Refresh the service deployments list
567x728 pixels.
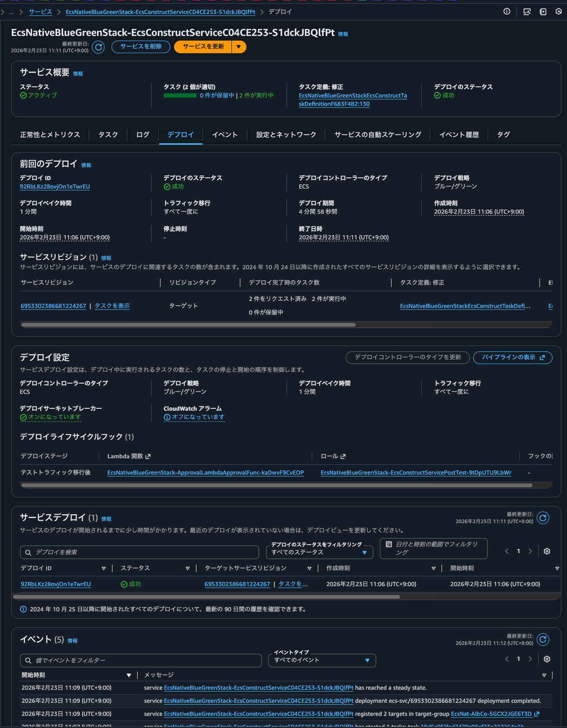543,518
